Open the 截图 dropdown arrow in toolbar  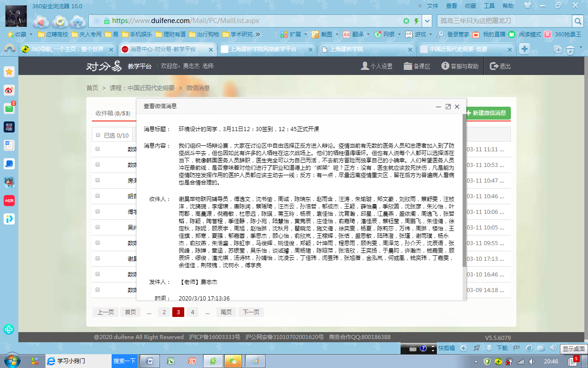(337, 34)
